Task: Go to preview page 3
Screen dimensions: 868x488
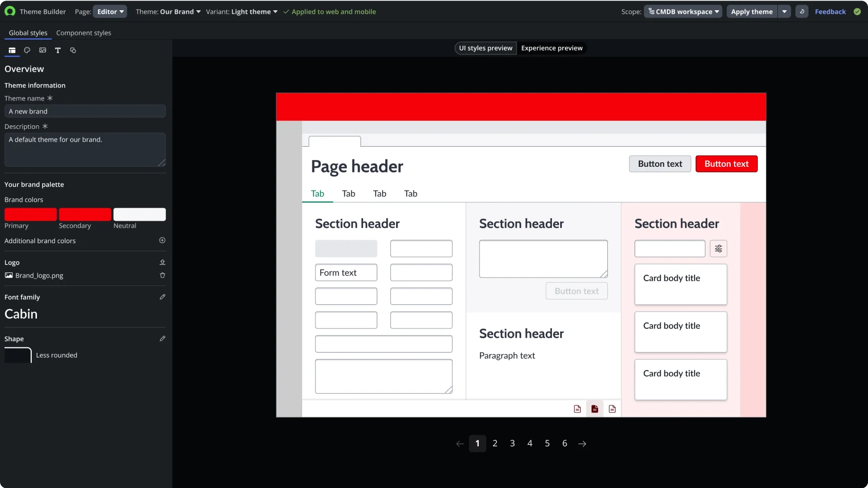Action: tap(512, 443)
